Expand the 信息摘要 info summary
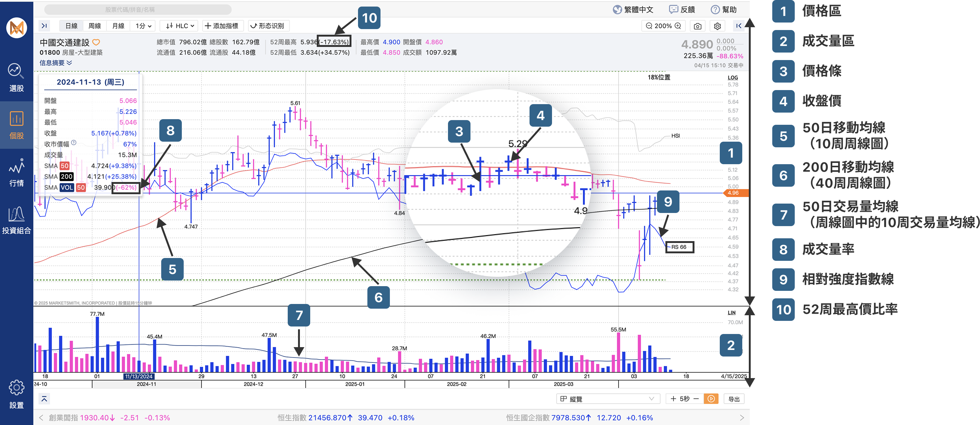 pyautogui.click(x=56, y=63)
